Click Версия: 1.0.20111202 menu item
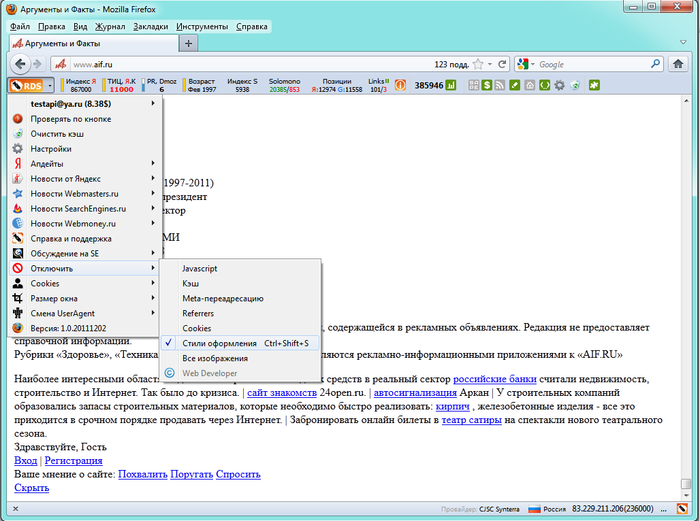The width and height of the screenshot is (700, 521). [x=85, y=328]
